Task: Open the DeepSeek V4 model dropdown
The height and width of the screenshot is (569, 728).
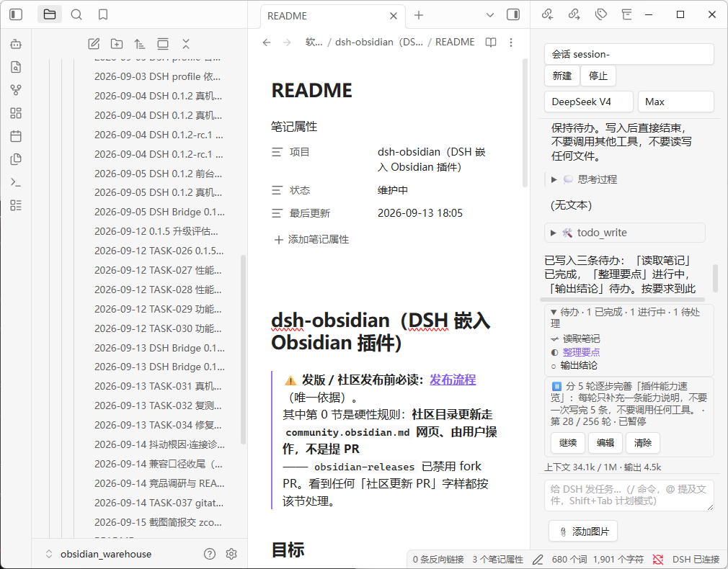Action: 589,102
